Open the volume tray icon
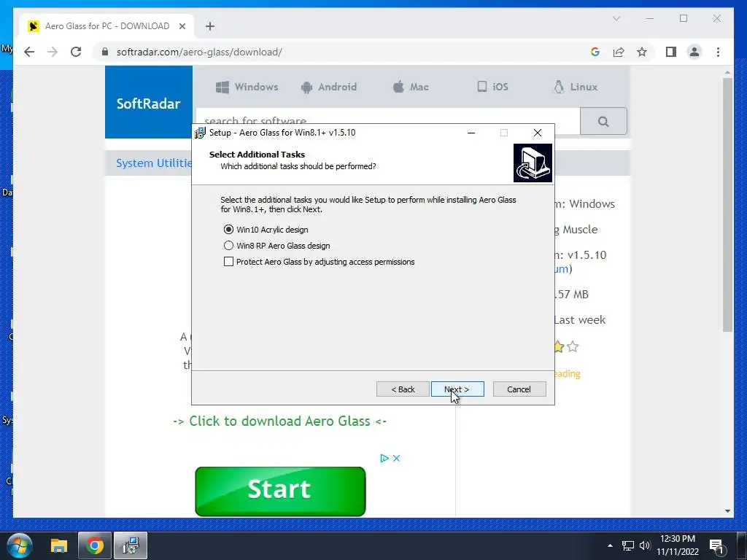 tap(645, 545)
